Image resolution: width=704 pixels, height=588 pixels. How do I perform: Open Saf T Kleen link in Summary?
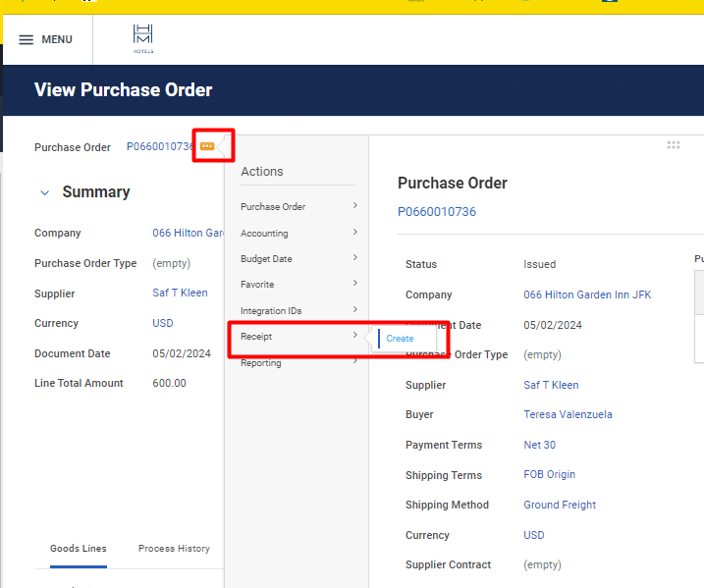pos(180,294)
